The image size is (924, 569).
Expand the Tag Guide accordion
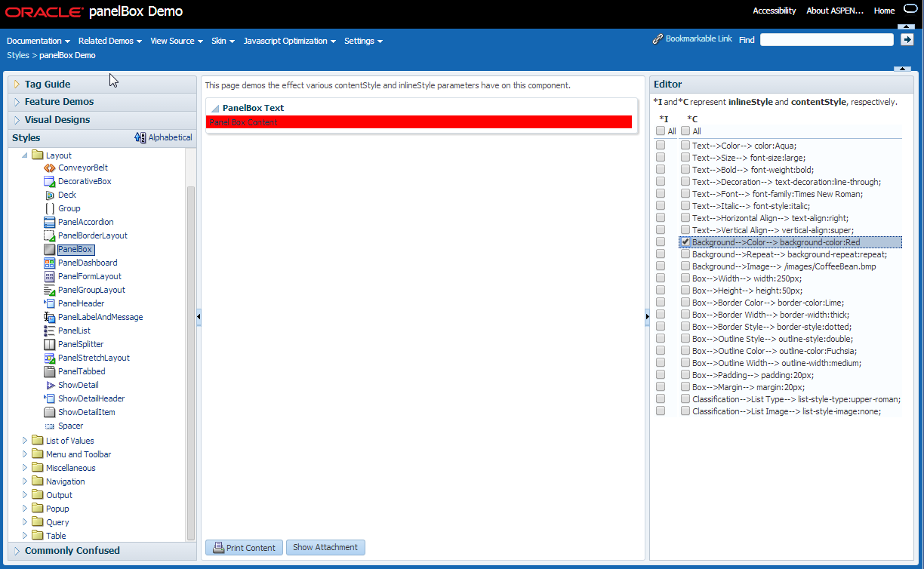[x=17, y=84]
